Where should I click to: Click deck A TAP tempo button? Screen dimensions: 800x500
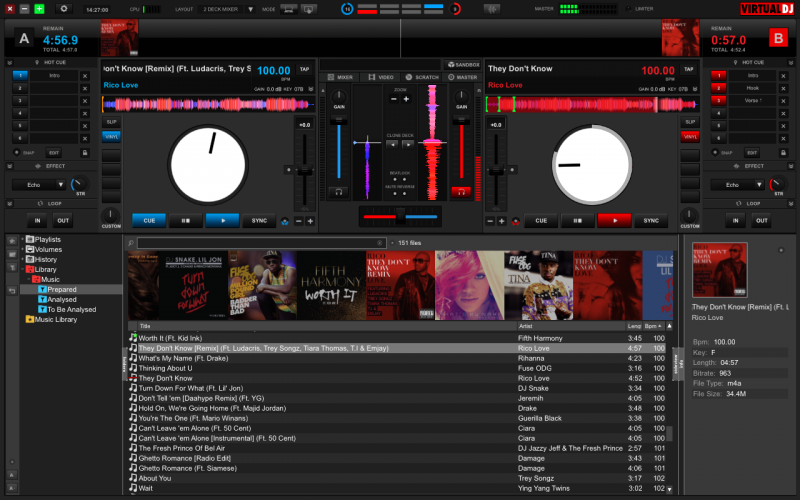pyautogui.click(x=305, y=69)
